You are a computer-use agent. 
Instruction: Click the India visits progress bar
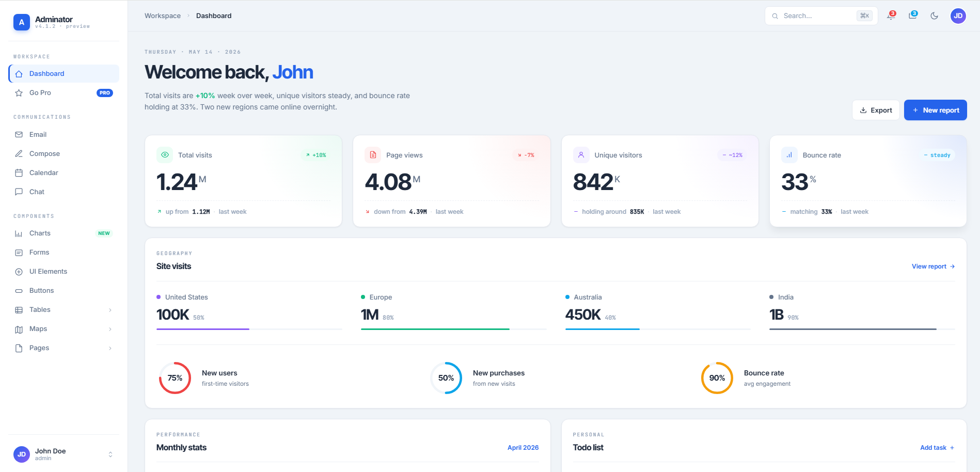click(862, 329)
